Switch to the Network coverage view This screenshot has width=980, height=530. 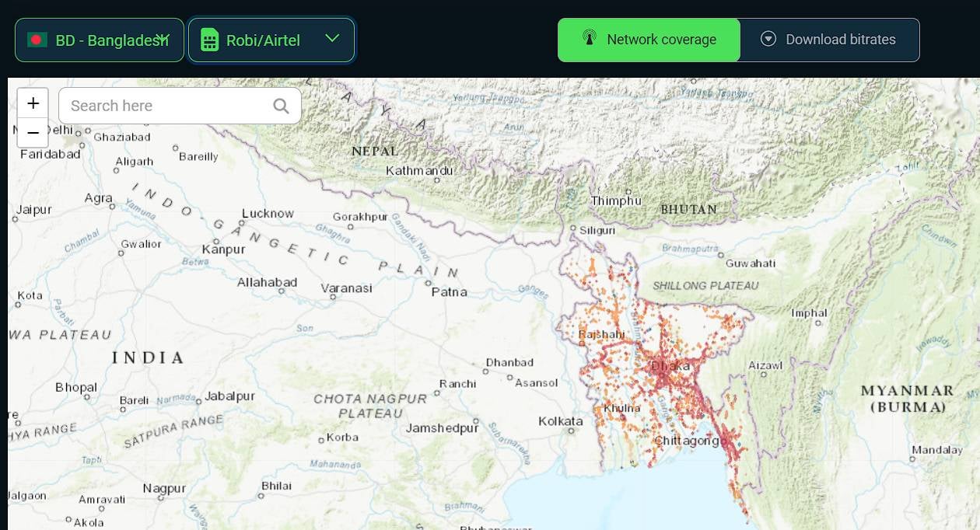pyautogui.click(x=649, y=40)
